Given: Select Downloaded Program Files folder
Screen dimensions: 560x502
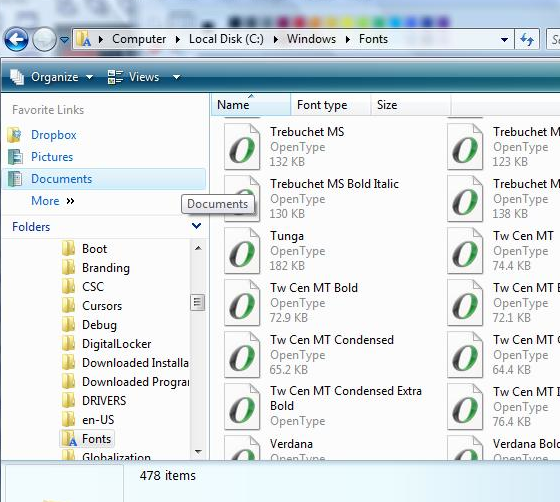Looking at the screenshot, I should coord(135,382).
